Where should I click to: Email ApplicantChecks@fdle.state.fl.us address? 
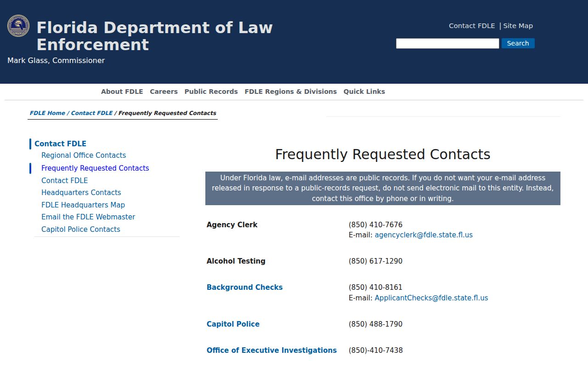tap(431, 298)
